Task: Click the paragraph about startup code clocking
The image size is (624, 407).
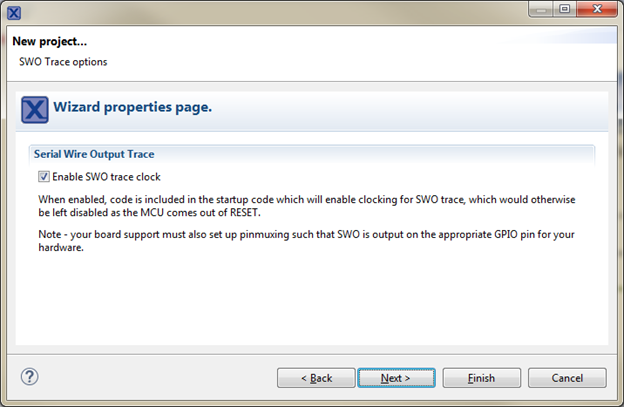Action: (307, 206)
